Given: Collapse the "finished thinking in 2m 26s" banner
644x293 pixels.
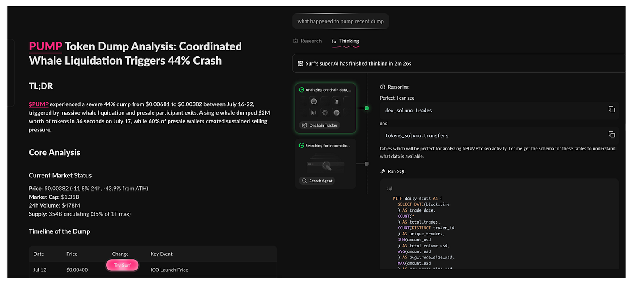Looking at the screenshot, I should point(459,63).
